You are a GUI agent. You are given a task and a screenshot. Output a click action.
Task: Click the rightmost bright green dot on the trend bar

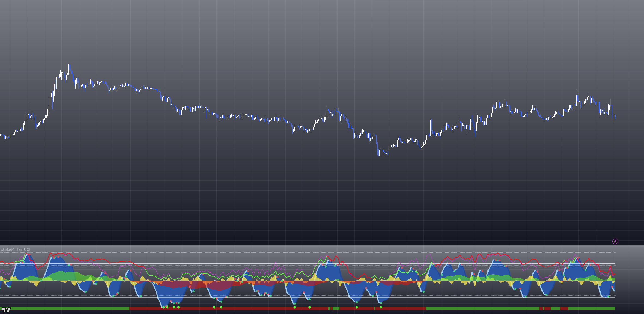click(x=381, y=307)
